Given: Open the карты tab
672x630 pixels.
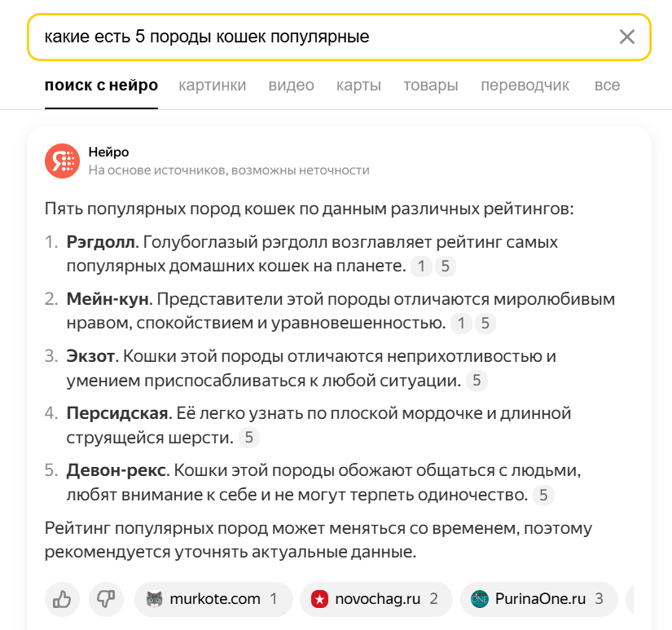Looking at the screenshot, I should tap(358, 86).
